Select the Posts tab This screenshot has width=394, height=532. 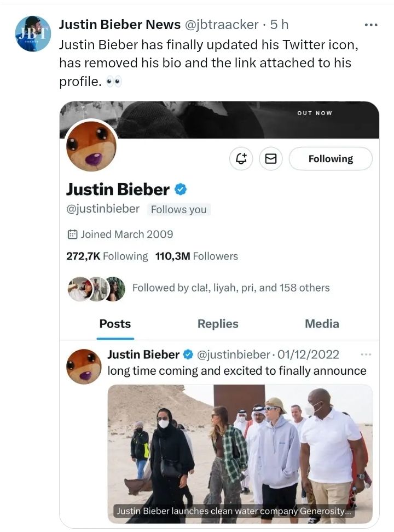[115, 324]
